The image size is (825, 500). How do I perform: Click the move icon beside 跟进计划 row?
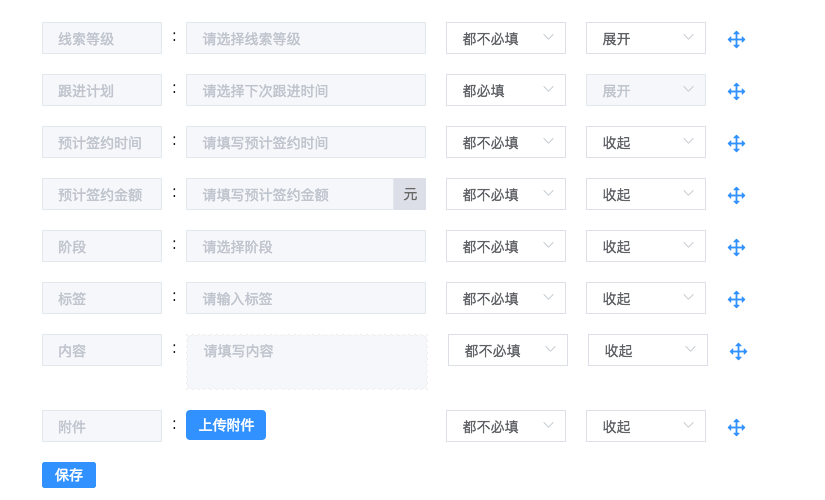(x=736, y=92)
